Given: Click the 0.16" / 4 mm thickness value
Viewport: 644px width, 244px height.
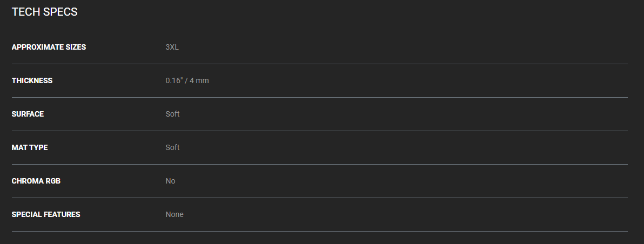Looking at the screenshot, I should click(187, 81).
